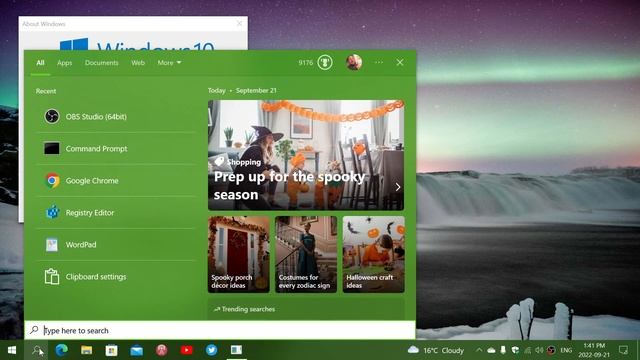
Task: Click the Type here to search box
Action: coord(220,330)
